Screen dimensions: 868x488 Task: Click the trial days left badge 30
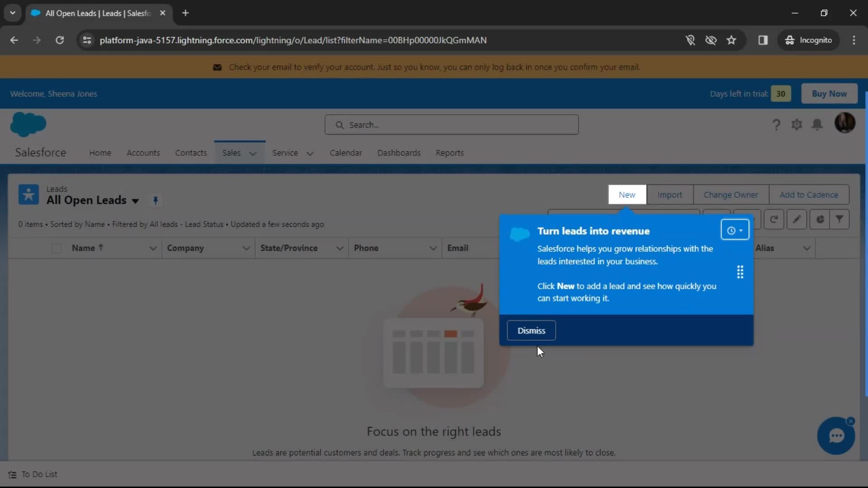tap(781, 94)
